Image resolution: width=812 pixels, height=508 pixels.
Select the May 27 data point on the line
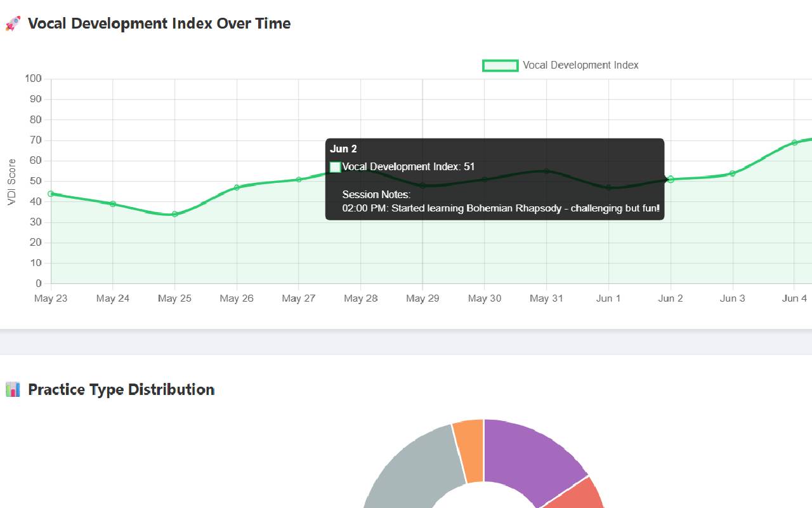[x=299, y=180]
